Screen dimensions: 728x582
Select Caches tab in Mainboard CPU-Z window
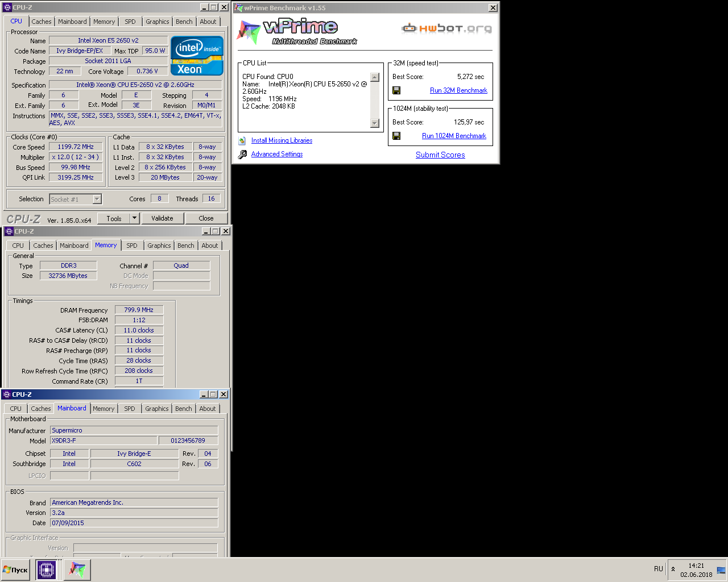click(41, 409)
